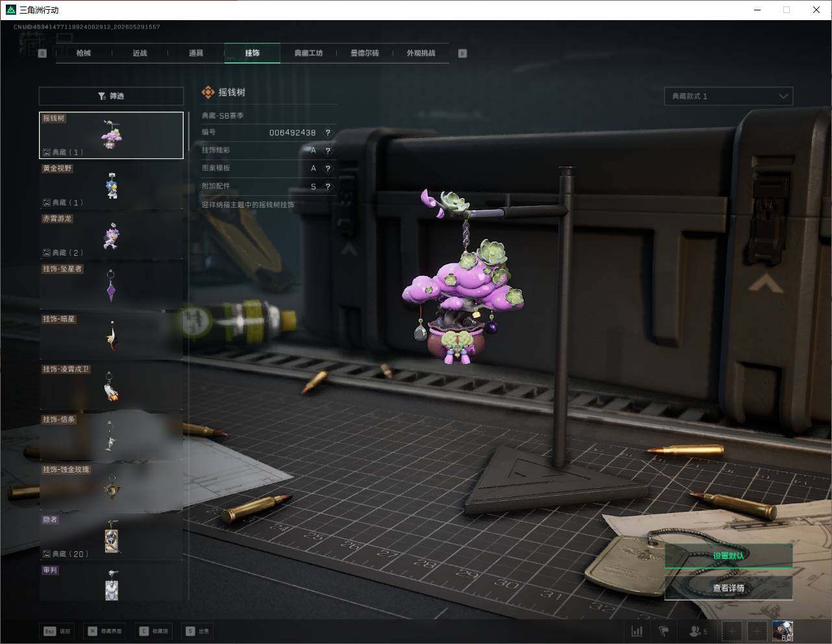Open the 典藏工坊 tab

pyautogui.click(x=308, y=53)
